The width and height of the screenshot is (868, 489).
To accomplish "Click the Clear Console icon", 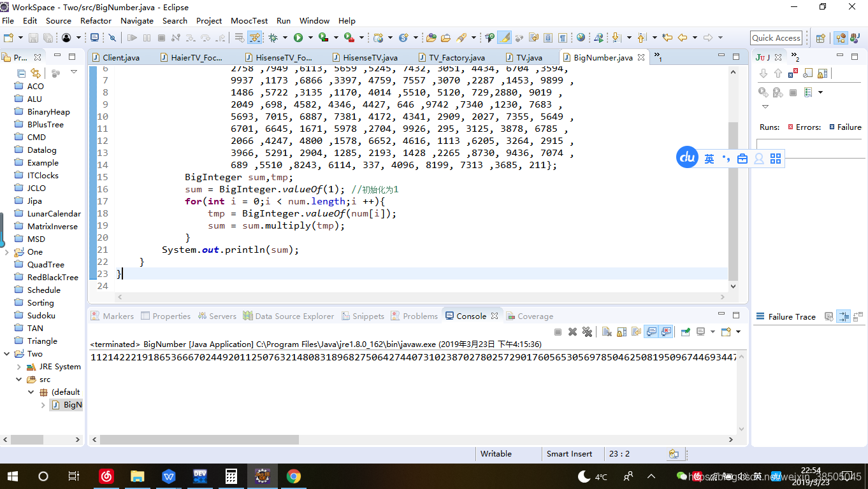I will click(607, 332).
